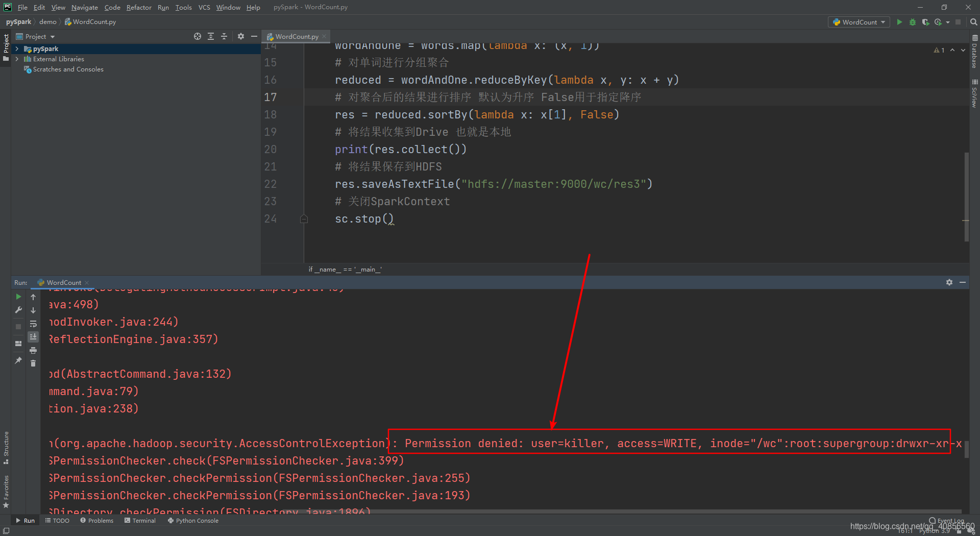Open Run panel settings gear

[949, 282]
